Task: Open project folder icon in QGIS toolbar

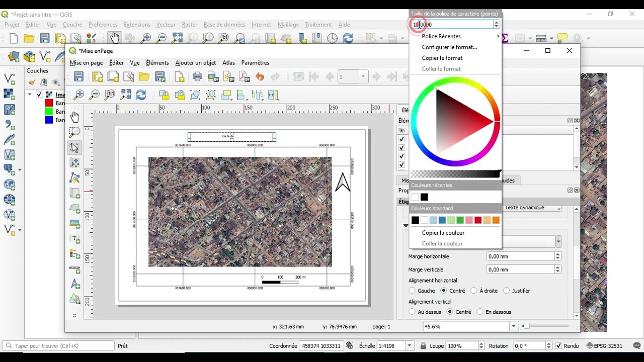Action: (x=29, y=38)
